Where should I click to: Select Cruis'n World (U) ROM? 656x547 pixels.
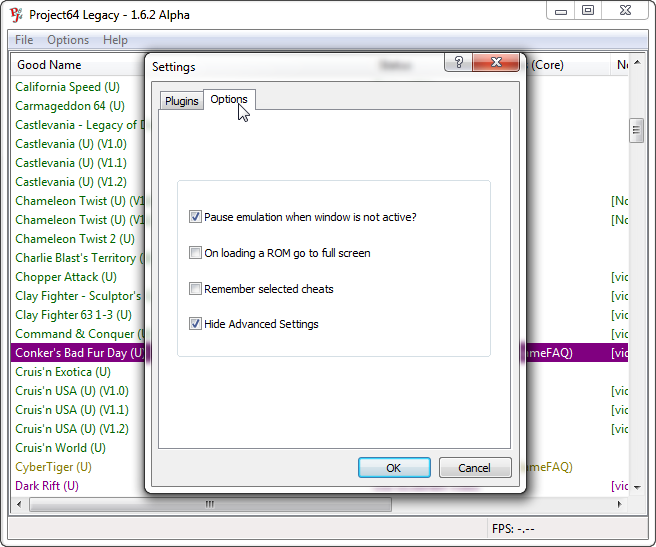[60, 448]
